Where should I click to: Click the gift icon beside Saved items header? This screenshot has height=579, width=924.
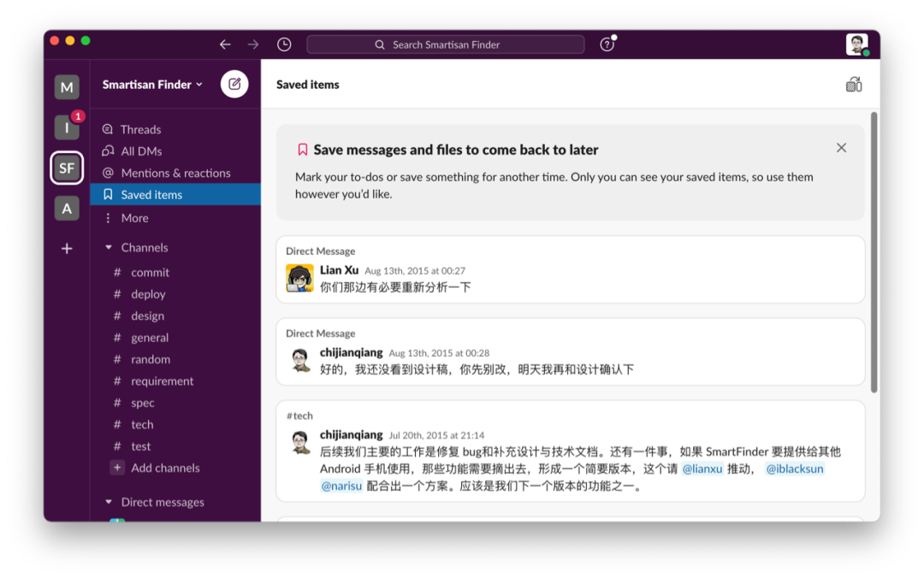(853, 85)
